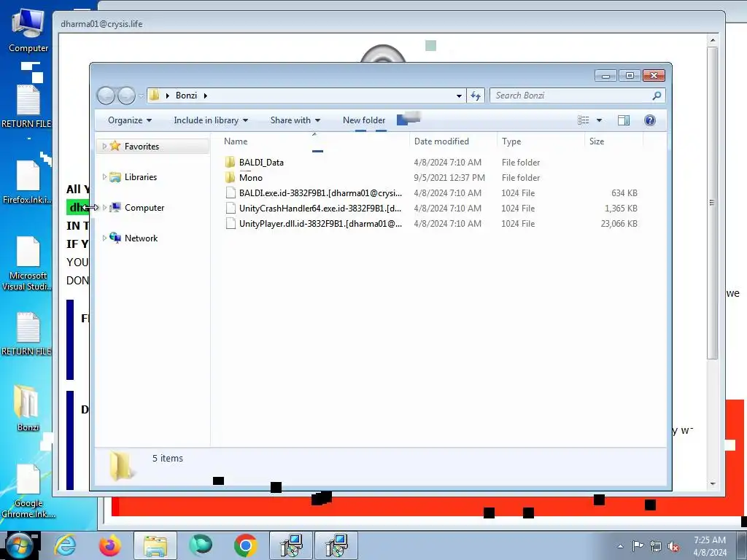Click the volume muted tray icon

point(673,547)
